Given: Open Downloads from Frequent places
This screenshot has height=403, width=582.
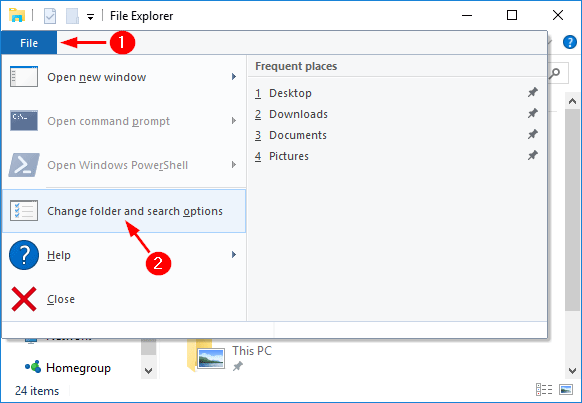Looking at the screenshot, I should (x=396, y=114).
